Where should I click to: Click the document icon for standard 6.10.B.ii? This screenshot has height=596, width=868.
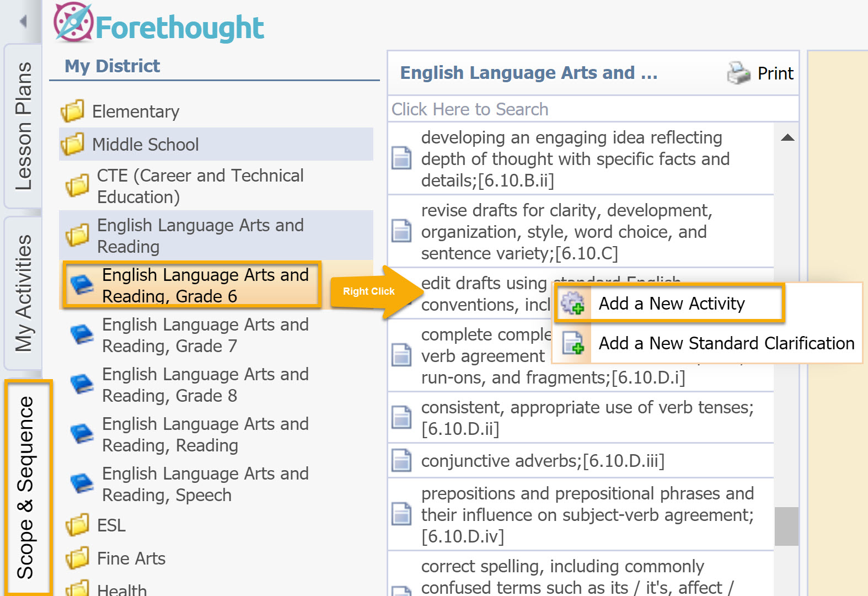401,158
